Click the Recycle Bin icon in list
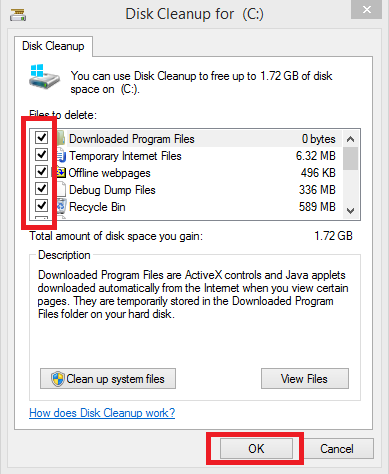The image size is (389, 474). [61, 207]
